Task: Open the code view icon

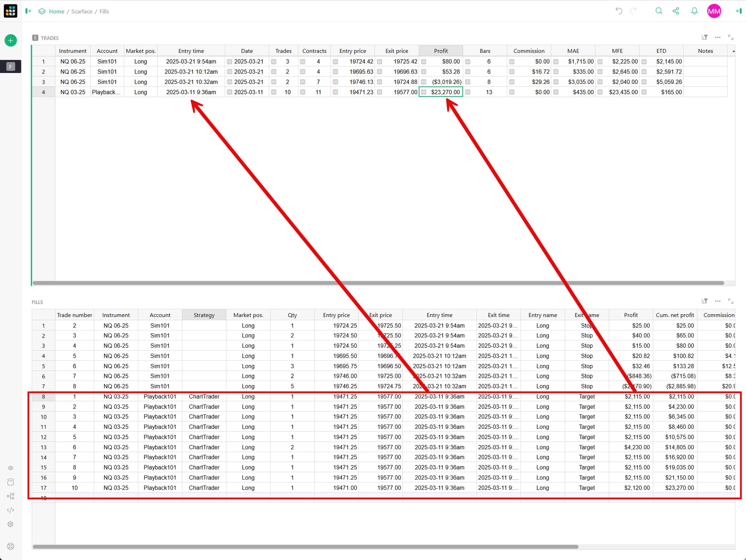Action: [x=10, y=510]
